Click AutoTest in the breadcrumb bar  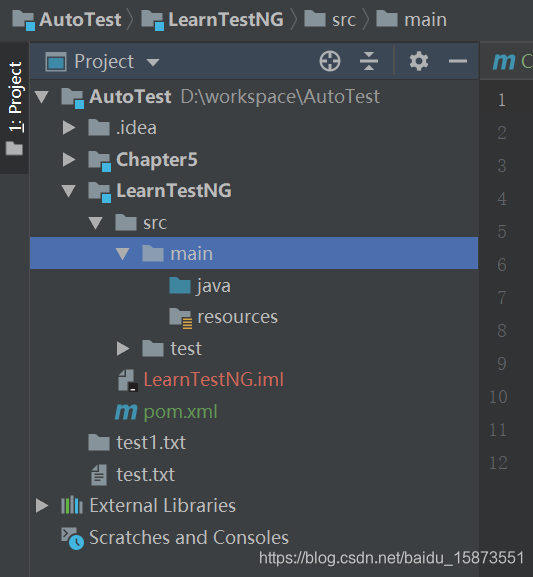click(x=80, y=20)
